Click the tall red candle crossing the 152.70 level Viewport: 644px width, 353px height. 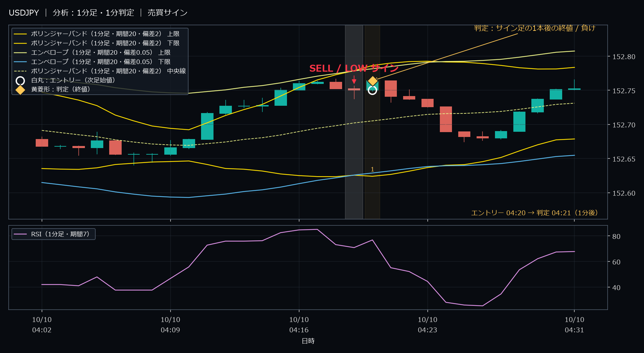point(446,119)
